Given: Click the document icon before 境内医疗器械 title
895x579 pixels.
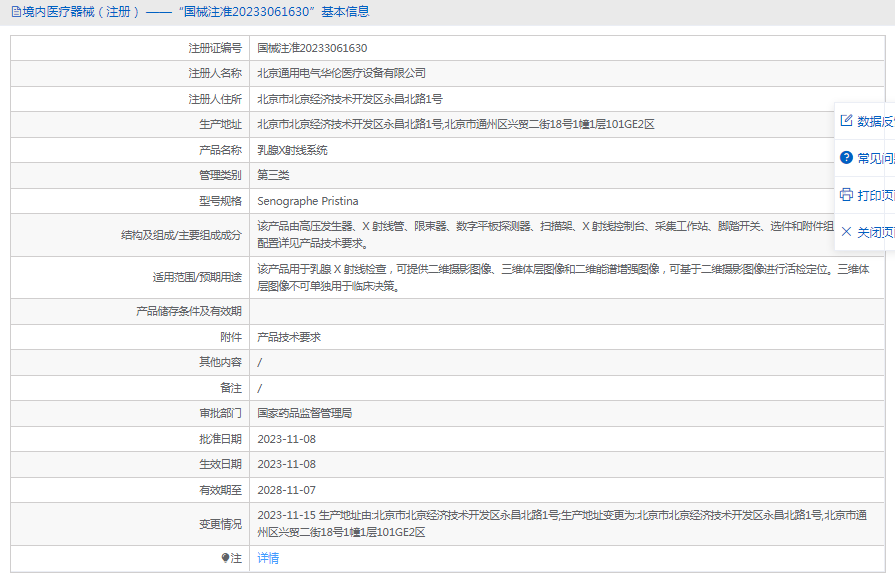Looking at the screenshot, I should click(x=16, y=11).
